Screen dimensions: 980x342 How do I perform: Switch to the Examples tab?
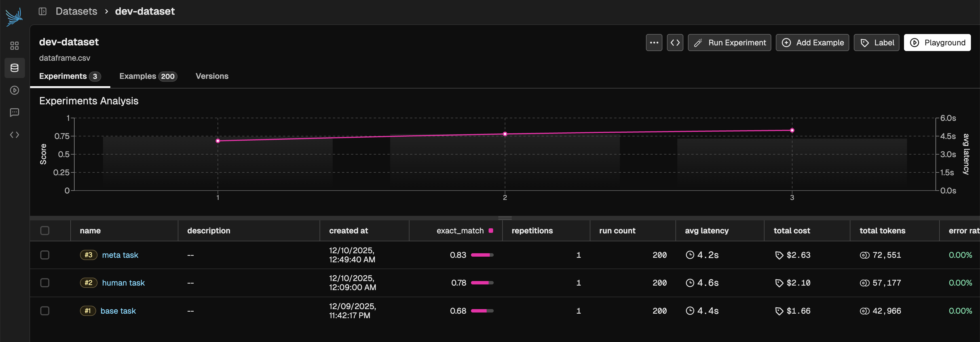(148, 76)
